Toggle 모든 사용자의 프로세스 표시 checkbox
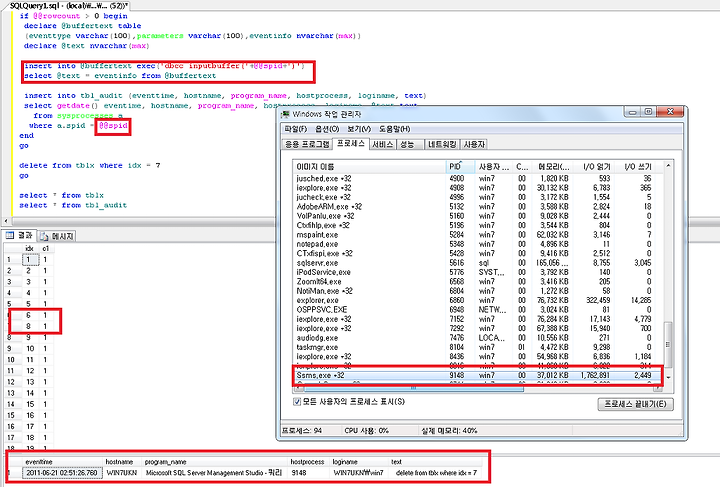 pyautogui.click(x=297, y=402)
